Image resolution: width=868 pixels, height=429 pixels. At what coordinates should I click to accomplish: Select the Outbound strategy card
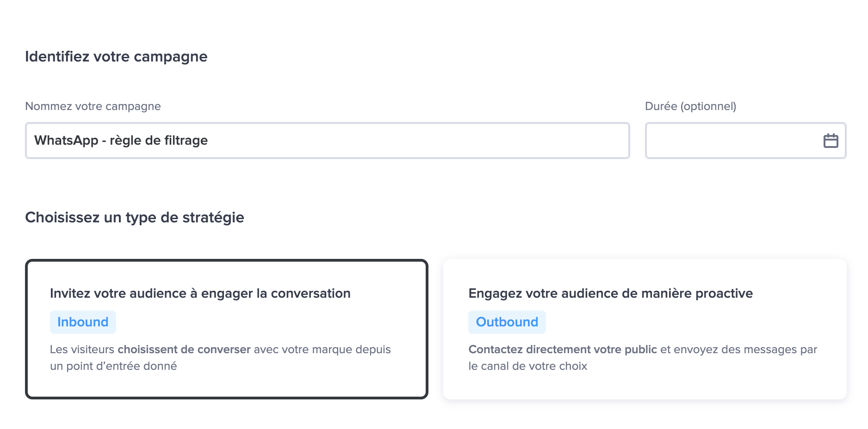645,329
